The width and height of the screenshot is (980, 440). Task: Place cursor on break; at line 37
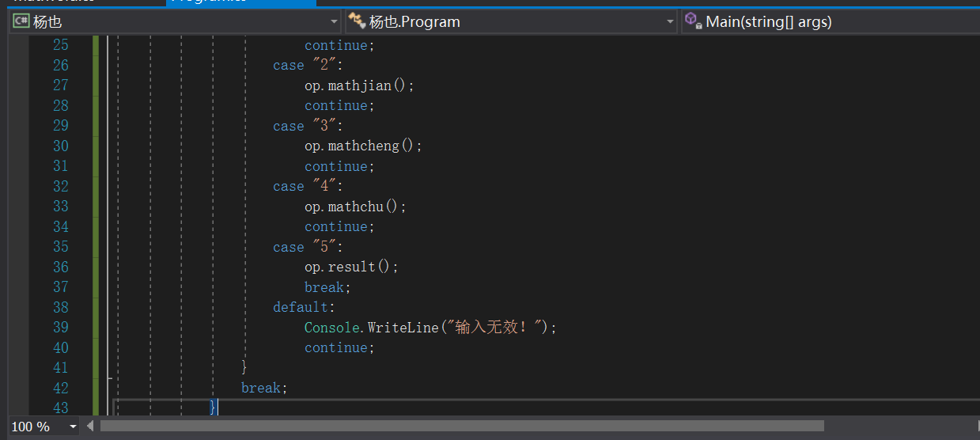pos(327,287)
